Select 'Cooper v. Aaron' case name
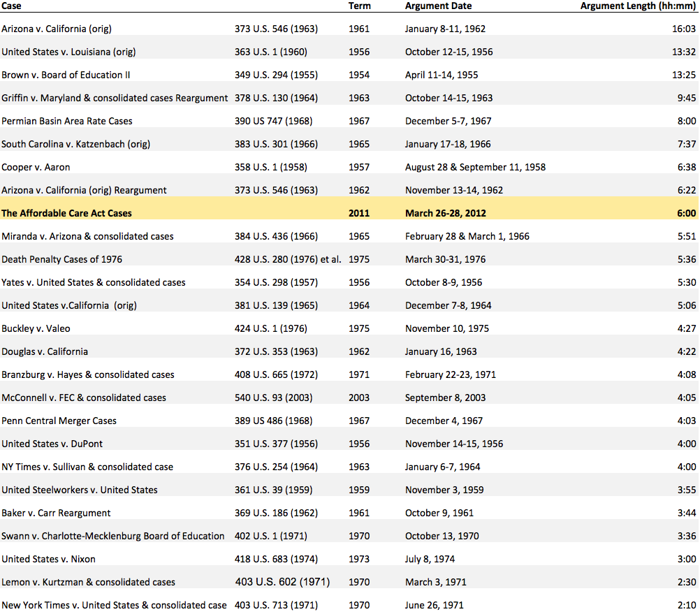 [x=36, y=168]
